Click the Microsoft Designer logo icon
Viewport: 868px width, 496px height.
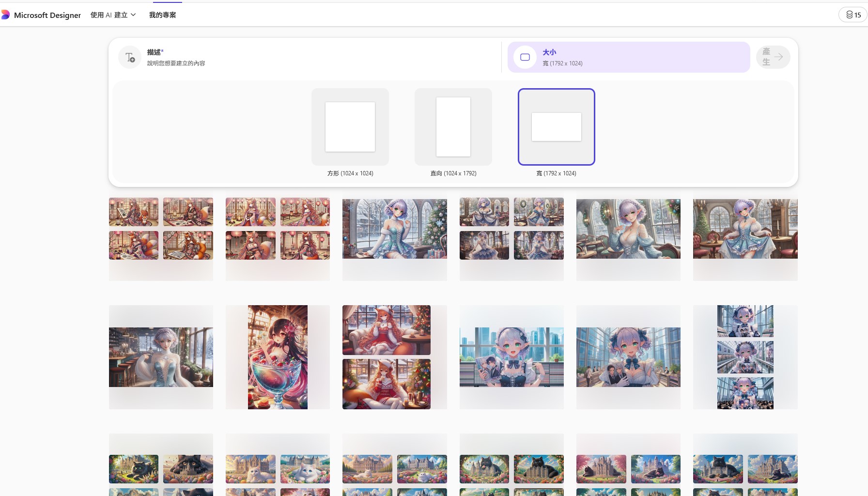[5, 15]
